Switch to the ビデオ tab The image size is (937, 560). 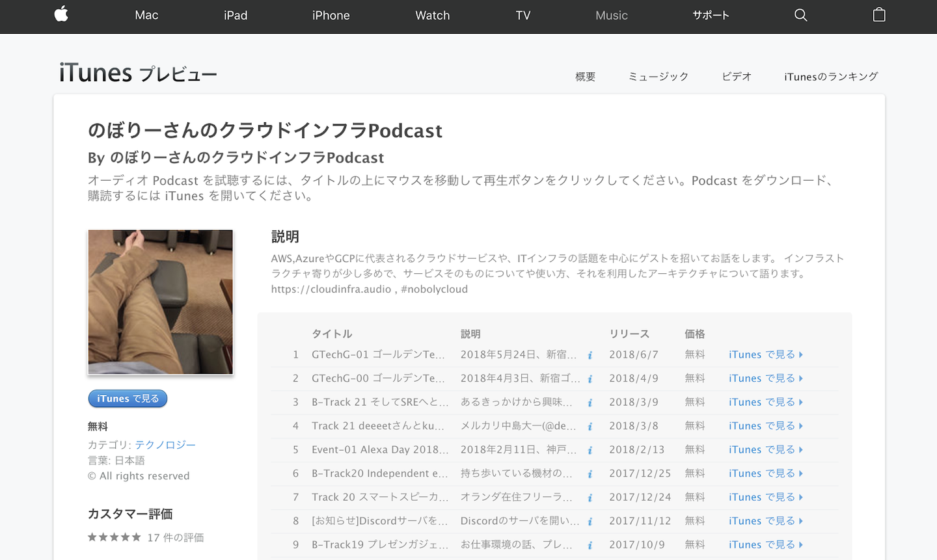click(737, 77)
